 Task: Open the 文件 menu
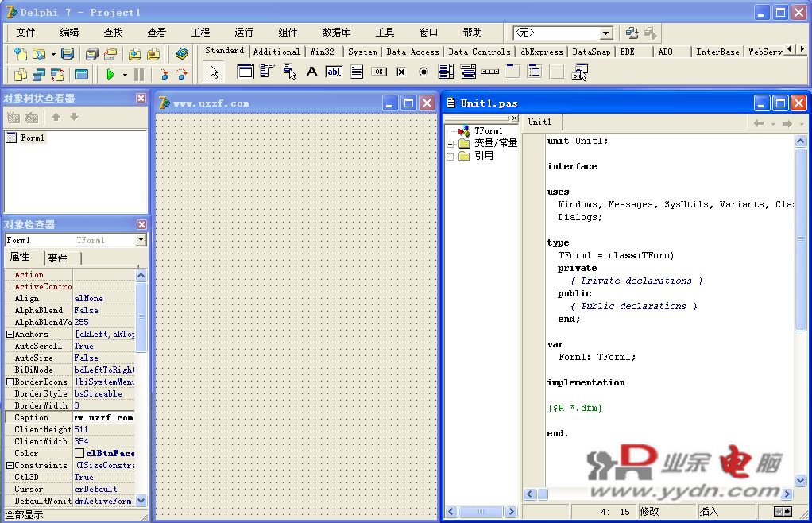tap(26, 32)
